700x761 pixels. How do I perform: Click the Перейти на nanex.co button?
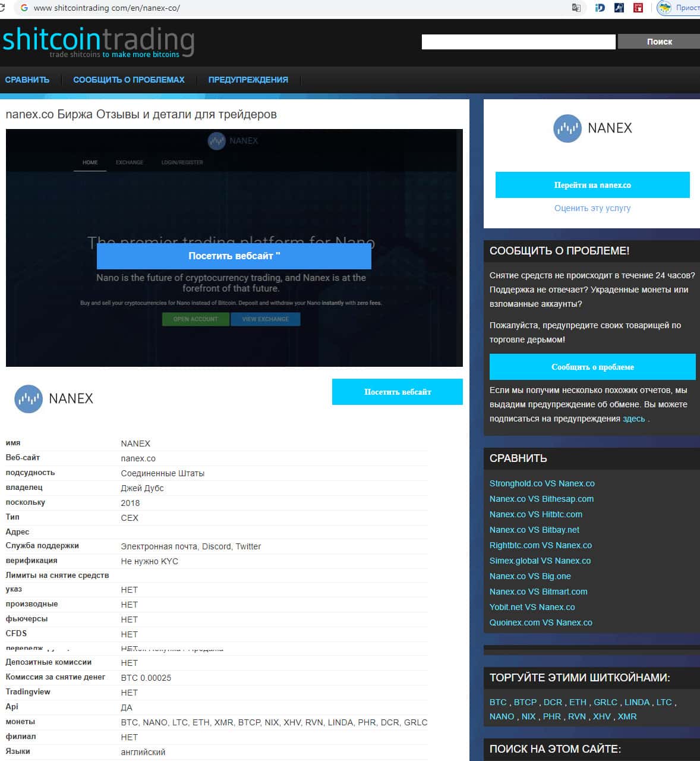(x=592, y=185)
